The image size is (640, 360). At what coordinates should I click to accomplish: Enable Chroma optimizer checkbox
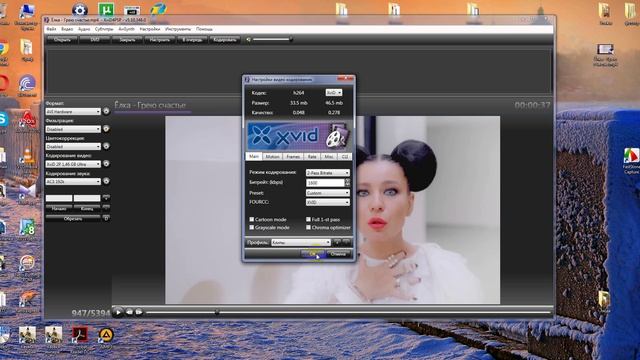[x=308, y=227]
